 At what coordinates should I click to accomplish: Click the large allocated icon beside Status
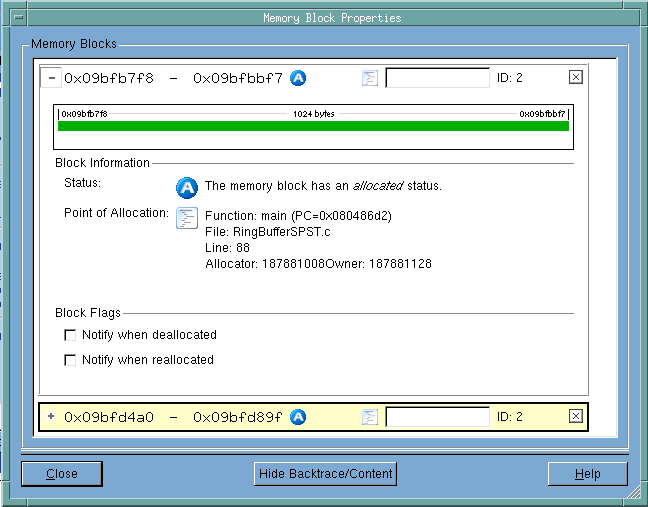point(187,187)
